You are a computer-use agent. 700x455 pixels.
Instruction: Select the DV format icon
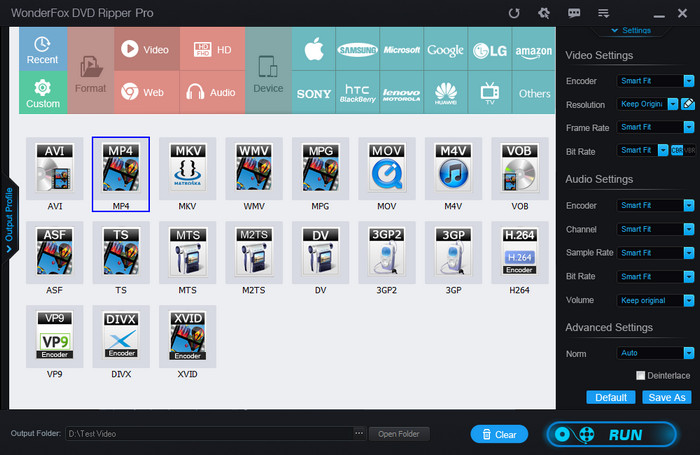click(321, 253)
